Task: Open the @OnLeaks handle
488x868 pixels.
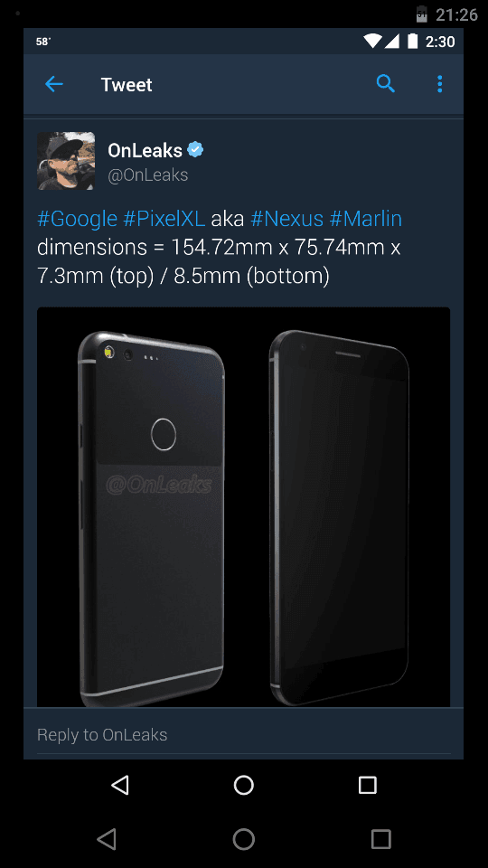Action: pos(147,175)
